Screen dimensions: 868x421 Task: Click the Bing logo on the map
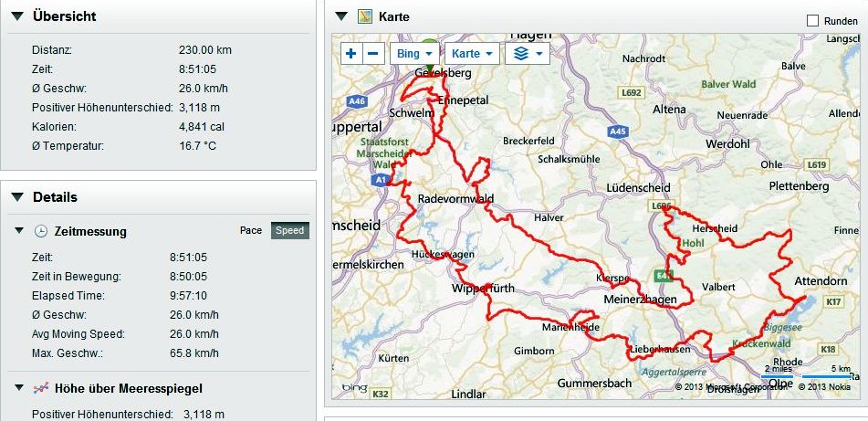pyautogui.click(x=354, y=388)
